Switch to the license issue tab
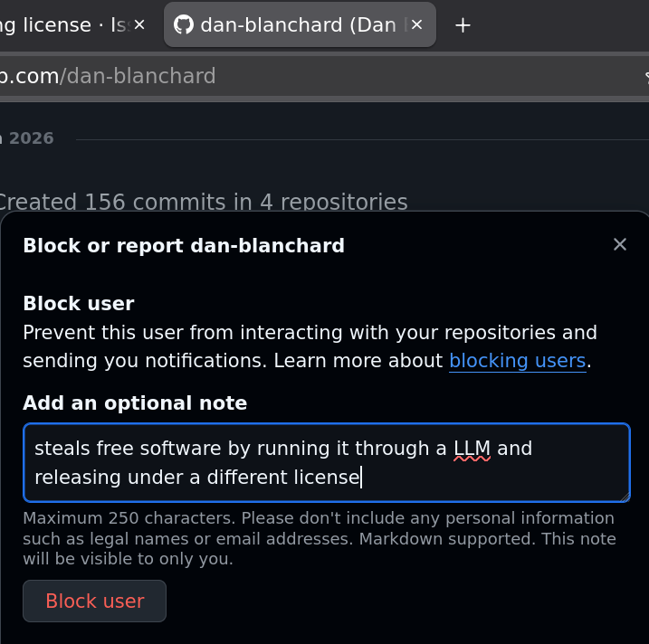 tap(54, 25)
